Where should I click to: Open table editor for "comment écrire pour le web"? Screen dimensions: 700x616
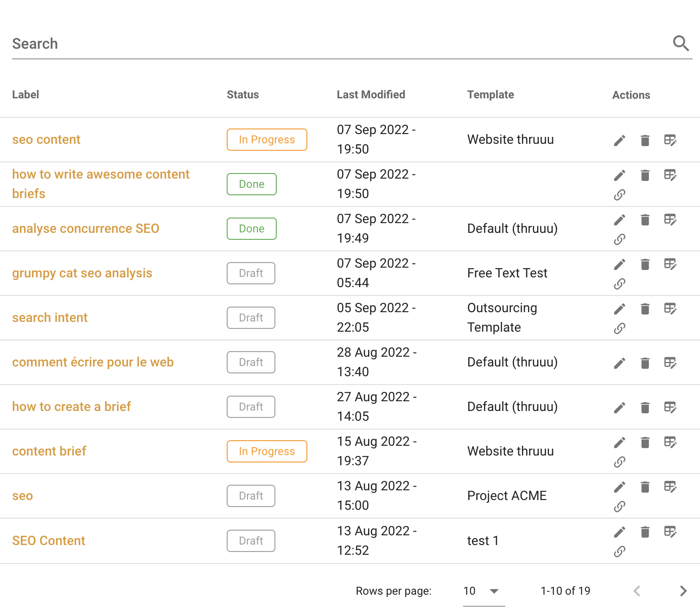(671, 363)
